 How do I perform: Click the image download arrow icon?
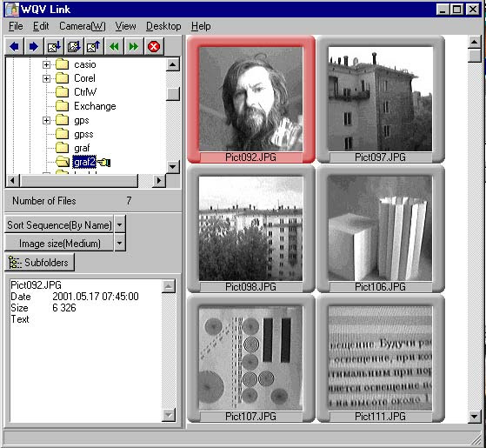(x=54, y=47)
